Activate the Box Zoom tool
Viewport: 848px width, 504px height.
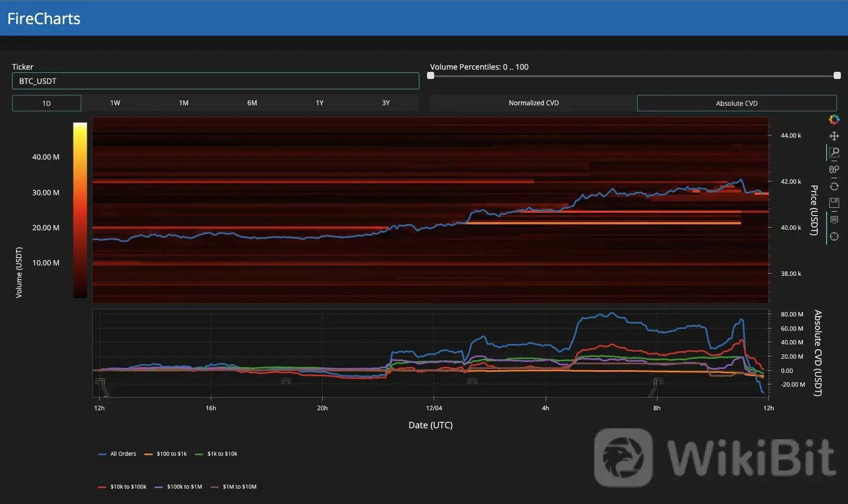(834, 152)
